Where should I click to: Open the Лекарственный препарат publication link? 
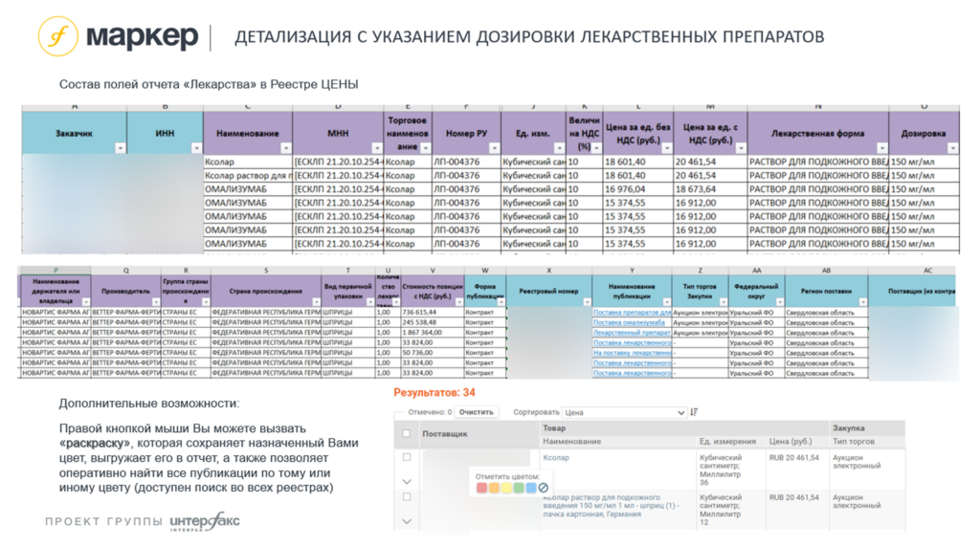point(632,333)
